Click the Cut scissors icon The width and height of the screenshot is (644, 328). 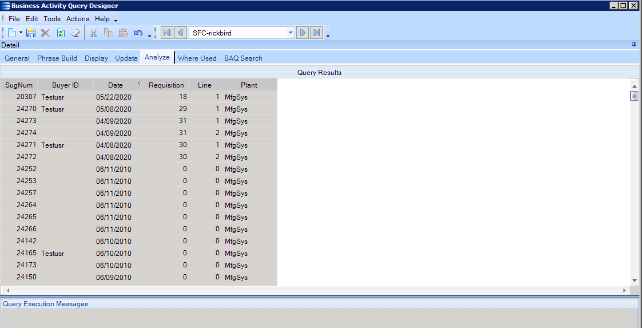[94, 33]
